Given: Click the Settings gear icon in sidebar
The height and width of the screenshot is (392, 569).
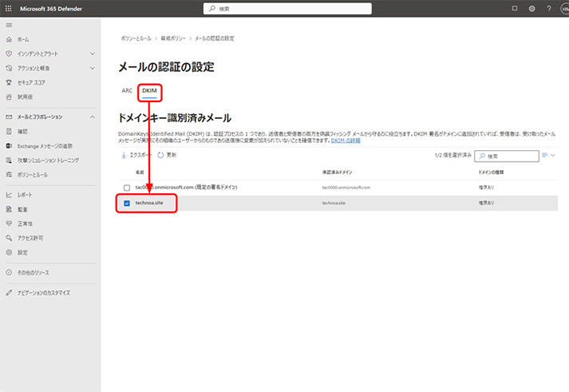Looking at the screenshot, I should click(9, 252).
